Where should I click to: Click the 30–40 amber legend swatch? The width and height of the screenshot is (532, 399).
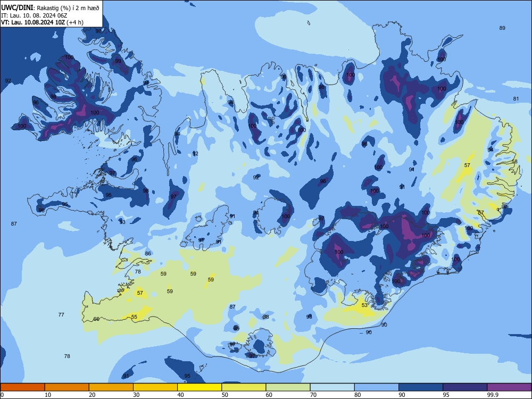pyautogui.click(x=155, y=387)
